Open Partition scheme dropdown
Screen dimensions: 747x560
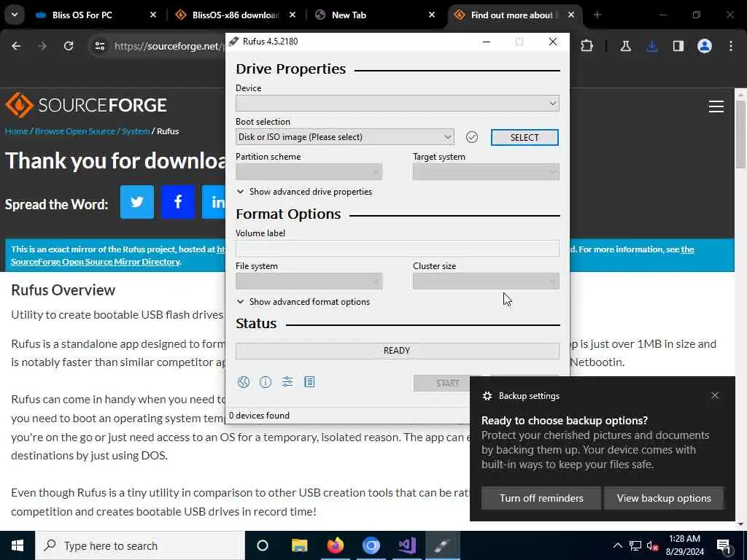pos(309,172)
